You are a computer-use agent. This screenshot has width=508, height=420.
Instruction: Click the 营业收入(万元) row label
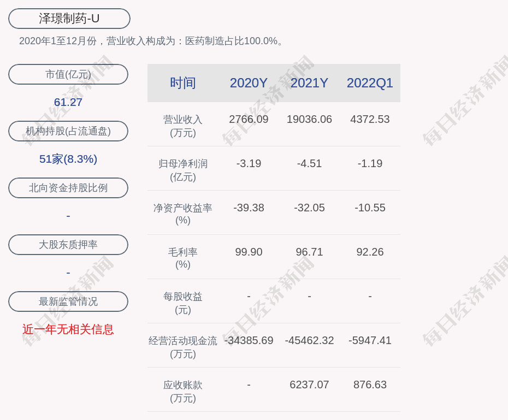click(x=183, y=126)
